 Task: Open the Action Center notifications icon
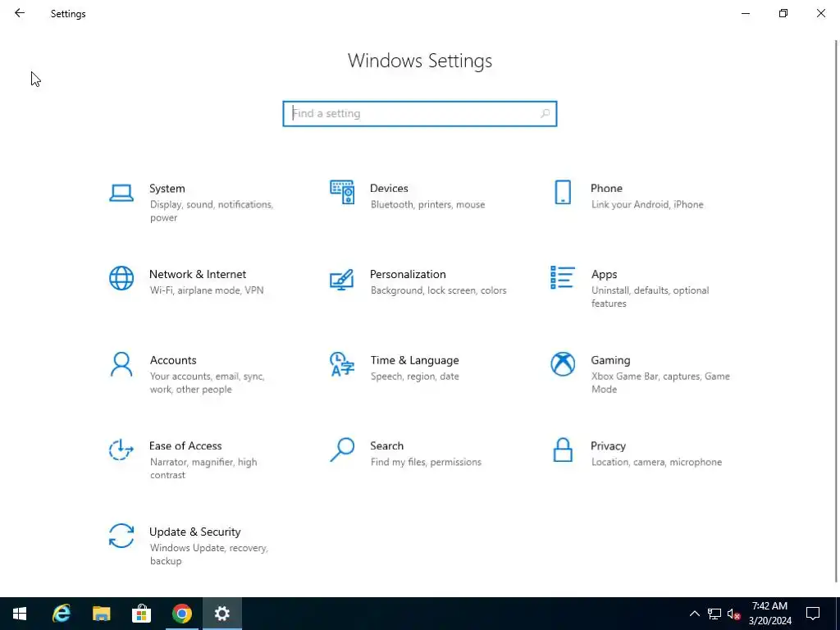click(x=813, y=614)
